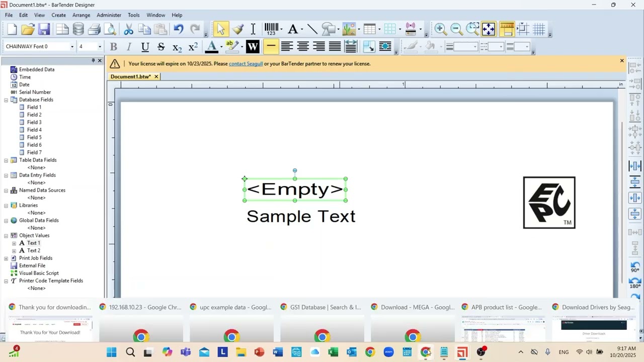Pin the data sources side panel
Screen dimensions: 644x362
tap(93, 60)
